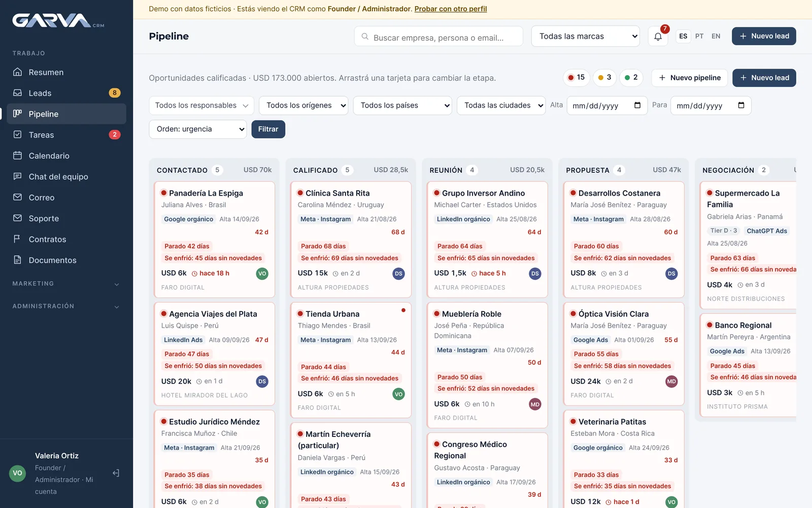Toggle the yellow urgency filter showing 3
812x508 pixels.
604,78
